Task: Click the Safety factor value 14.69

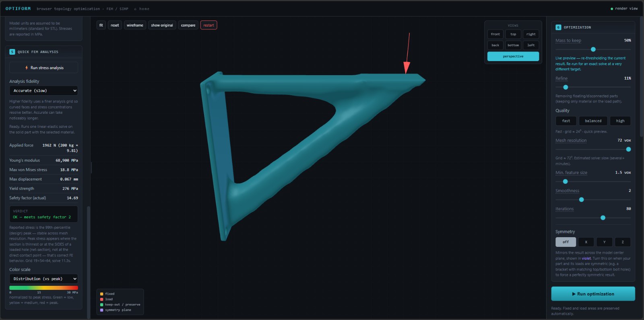Action: (72, 198)
